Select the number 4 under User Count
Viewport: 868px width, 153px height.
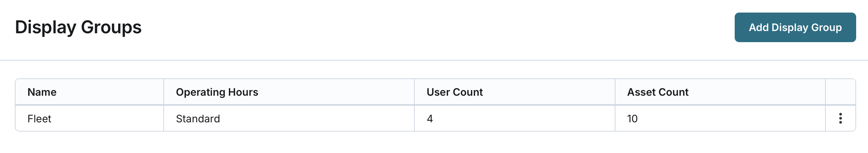click(430, 119)
